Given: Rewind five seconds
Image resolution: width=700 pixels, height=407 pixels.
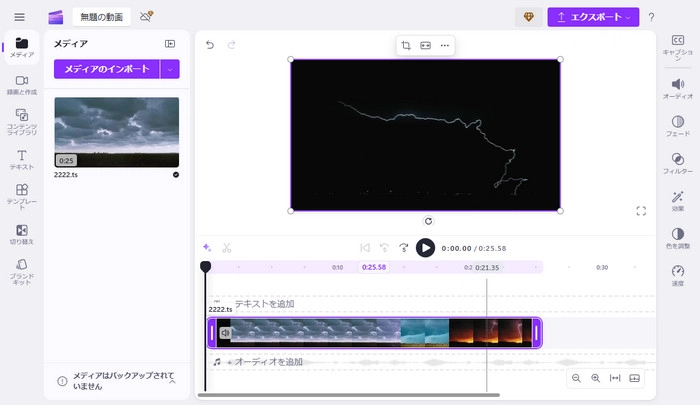Looking at the screenshot, I should (x=384, y=248).
